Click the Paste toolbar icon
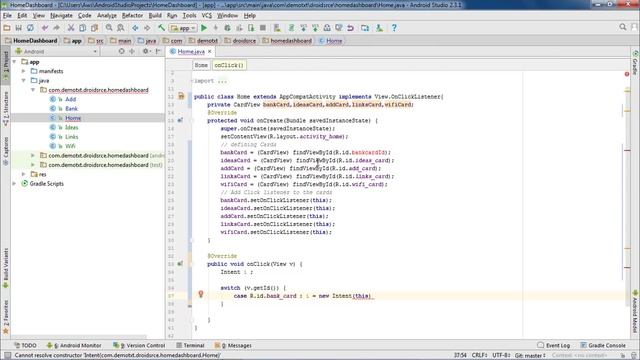Image resolution: width=640 pixels, height=360 pixels. click(94, 28)
